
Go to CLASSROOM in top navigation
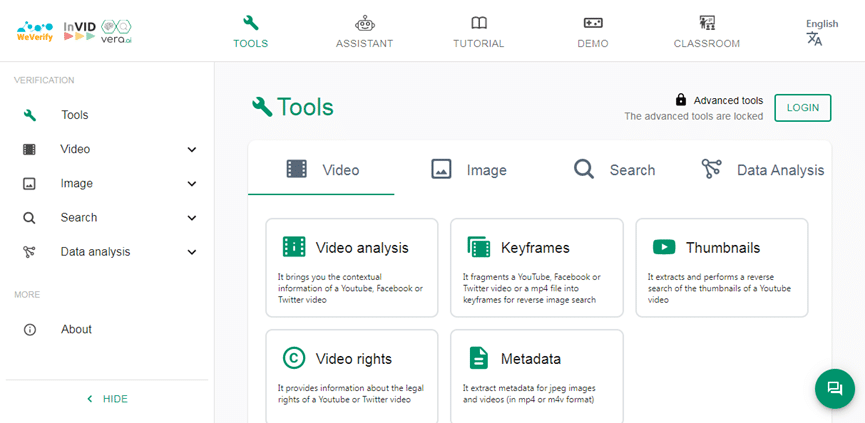707,44
